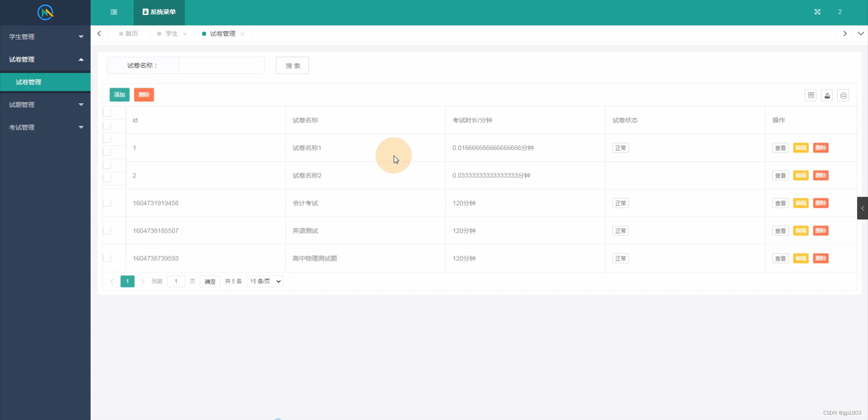The width and height of the screenshot is (868, 420).
Task: Click the 试卷名称 search input field
Action: point(222,65)
